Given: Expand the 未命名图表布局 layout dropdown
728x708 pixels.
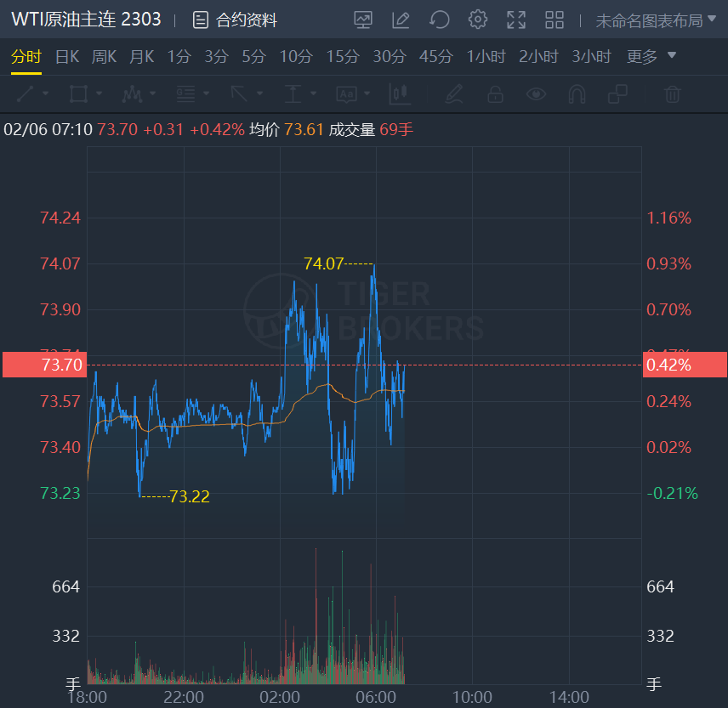Looking at the screenshot, I should [x=656, y=20].
